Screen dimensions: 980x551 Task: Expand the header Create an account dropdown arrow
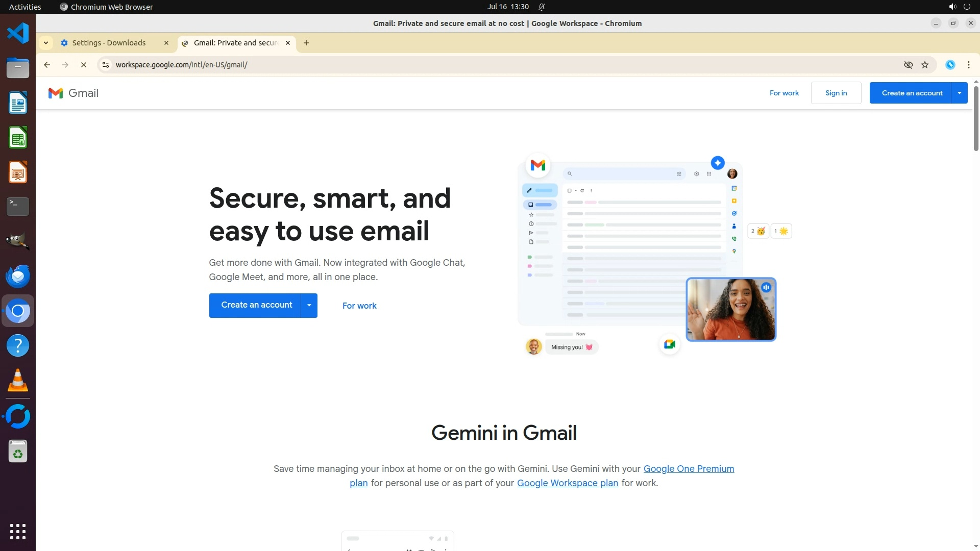coord(960,93)
